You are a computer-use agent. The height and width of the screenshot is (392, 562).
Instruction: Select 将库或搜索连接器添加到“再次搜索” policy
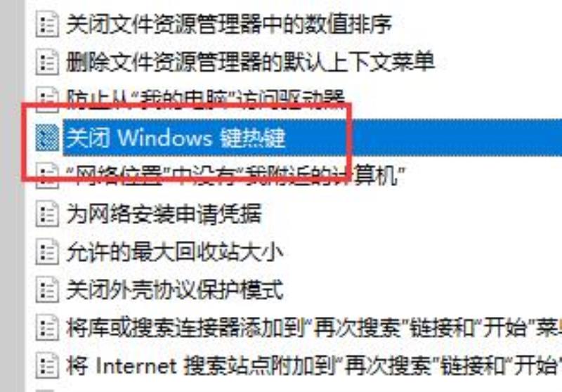click(314, 328)
